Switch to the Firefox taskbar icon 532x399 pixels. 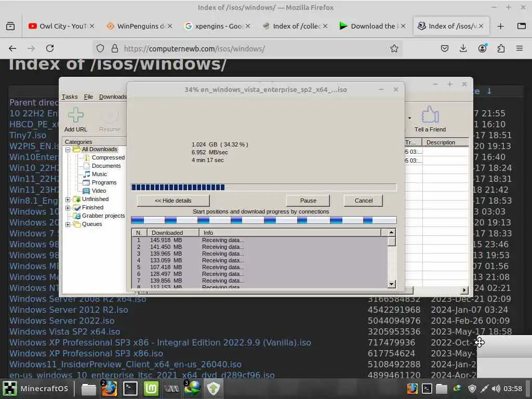(109, 389)
